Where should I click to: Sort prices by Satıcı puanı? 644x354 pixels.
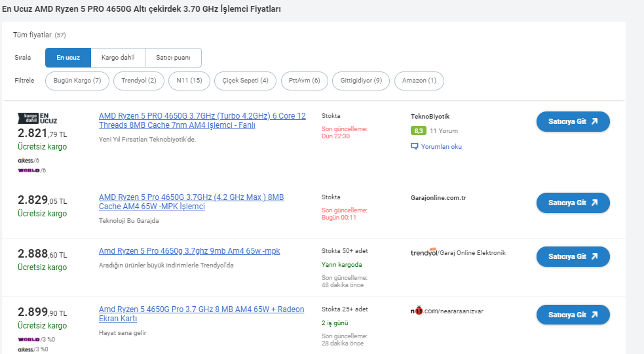point(173,58)
